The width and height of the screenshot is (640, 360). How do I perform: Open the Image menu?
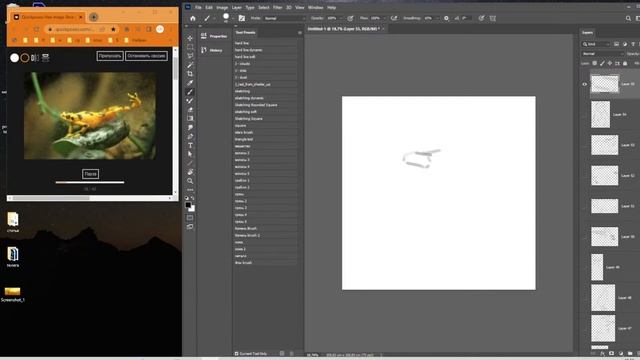(x=222, y=7)
